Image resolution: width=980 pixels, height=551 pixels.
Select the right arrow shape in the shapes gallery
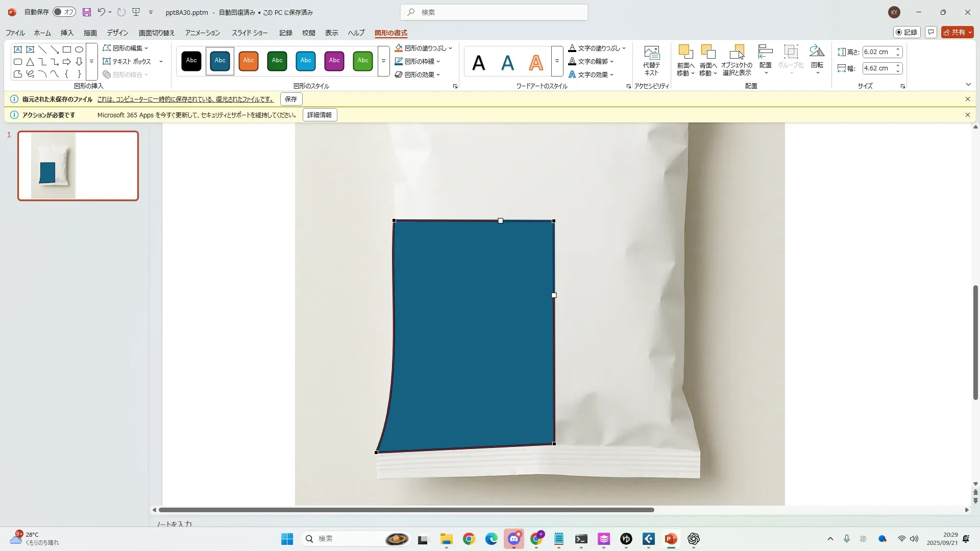click(x=67, y=62)
